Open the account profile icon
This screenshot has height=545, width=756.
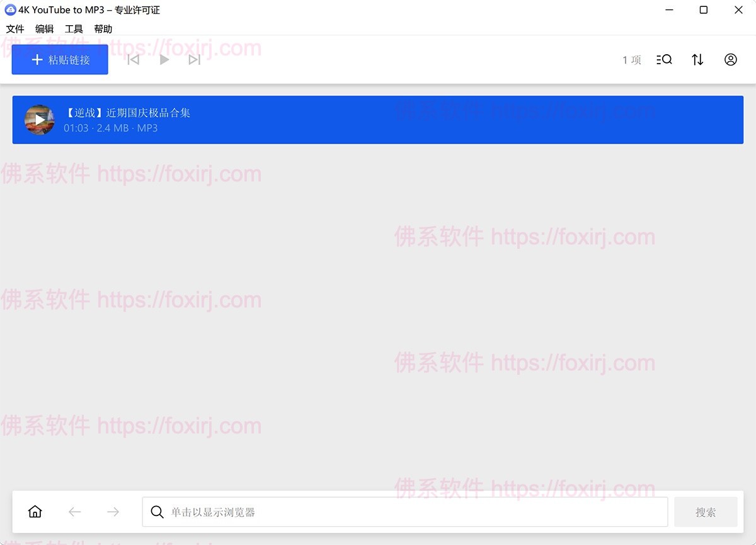[x=731, y=59]
